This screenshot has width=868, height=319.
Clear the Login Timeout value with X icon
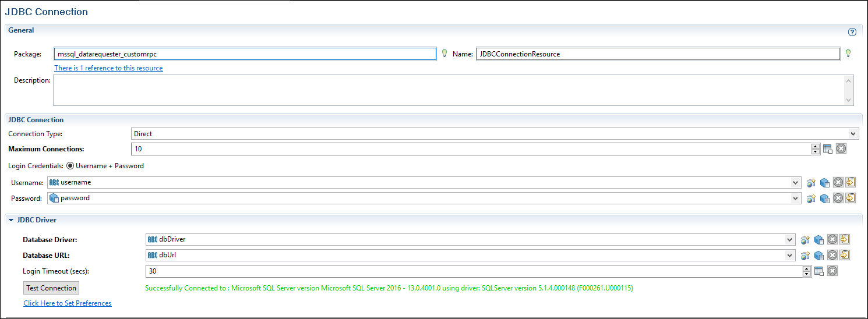click(832, 271)
